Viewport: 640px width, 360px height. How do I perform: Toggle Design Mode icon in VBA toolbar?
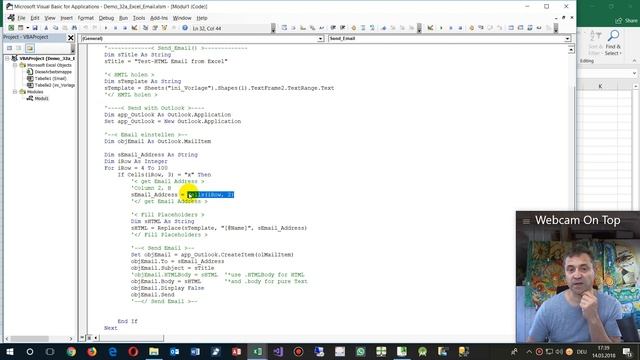135,28
